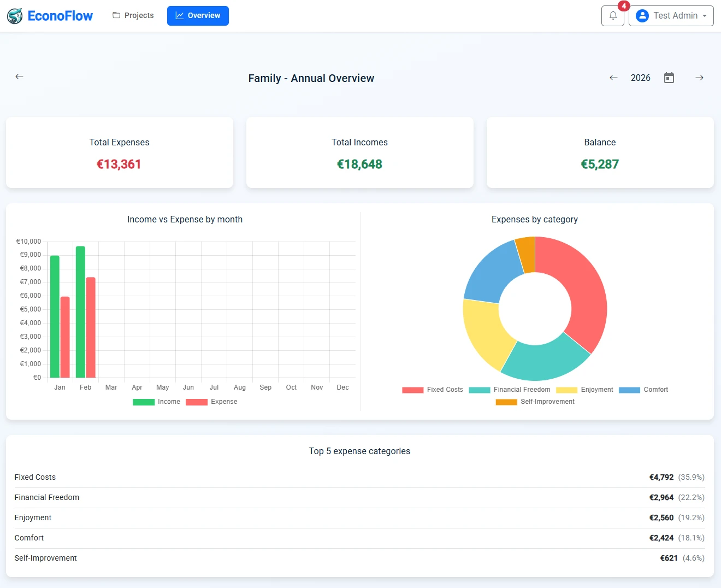Expand the Test Admin user dropdown
The image size is (721, 588).
[x=671, y=16]
